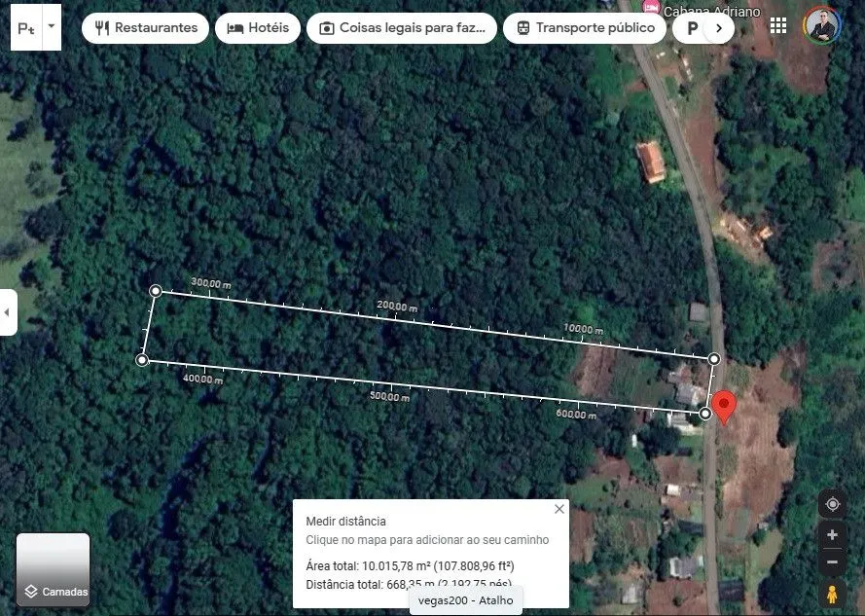This screenshot has width=865, height=616.
Task: Close the Medir distância panel
Action: tap(559, 509)
